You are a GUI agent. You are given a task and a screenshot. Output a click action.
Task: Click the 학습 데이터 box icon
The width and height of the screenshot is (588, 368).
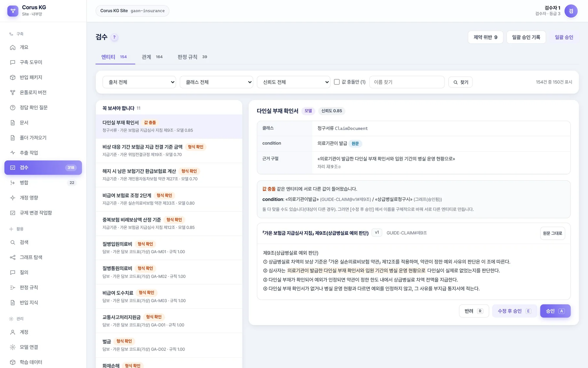(13, 362)
